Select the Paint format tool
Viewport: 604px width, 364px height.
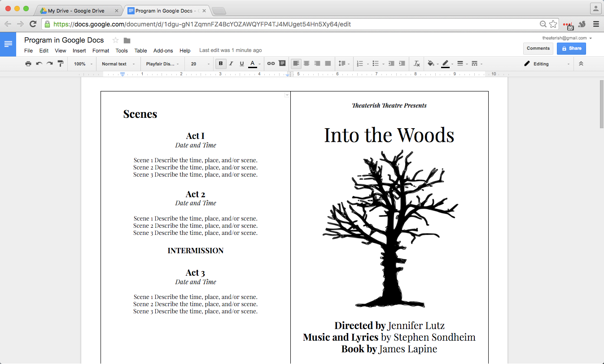[x=60, y=64]
